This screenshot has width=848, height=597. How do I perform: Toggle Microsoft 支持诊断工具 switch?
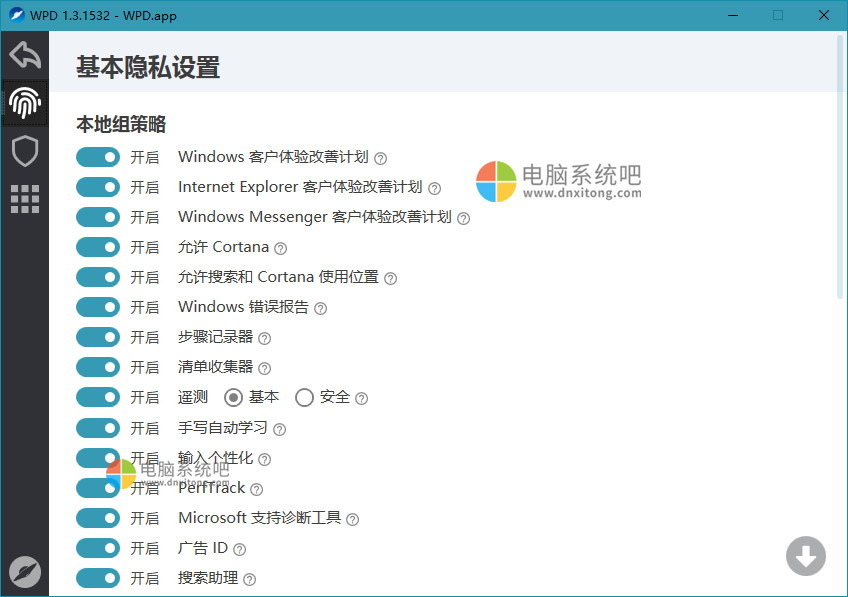pos(98,518)
